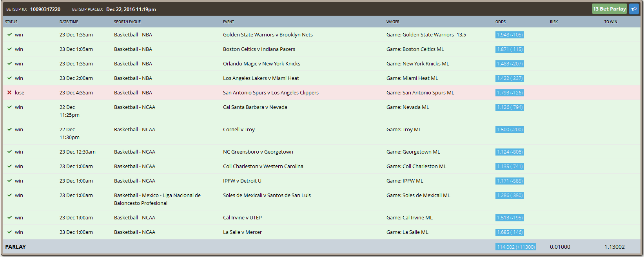The width and height of the screenshot is (644, 257).
Task: Select event Los Angeles Lakers v Miami Heat
Action: 261,78
